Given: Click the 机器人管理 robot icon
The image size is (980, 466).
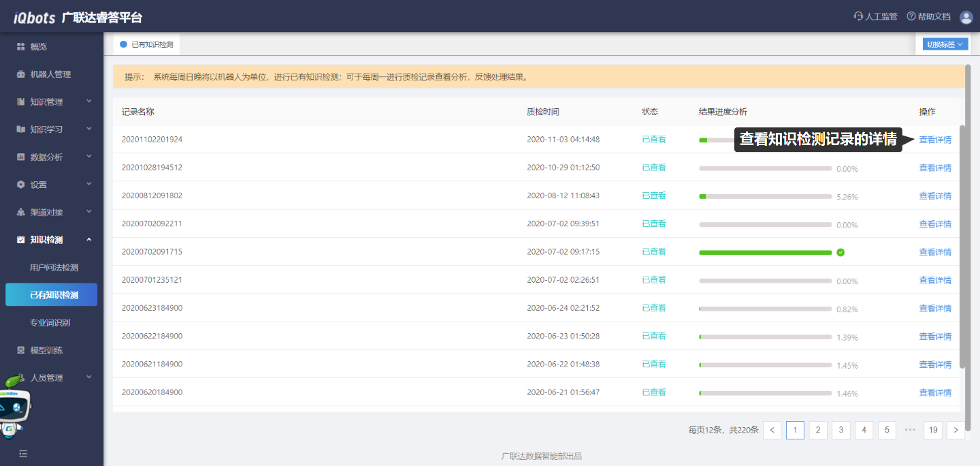Looking at the screenshot, I should point(21,74).
